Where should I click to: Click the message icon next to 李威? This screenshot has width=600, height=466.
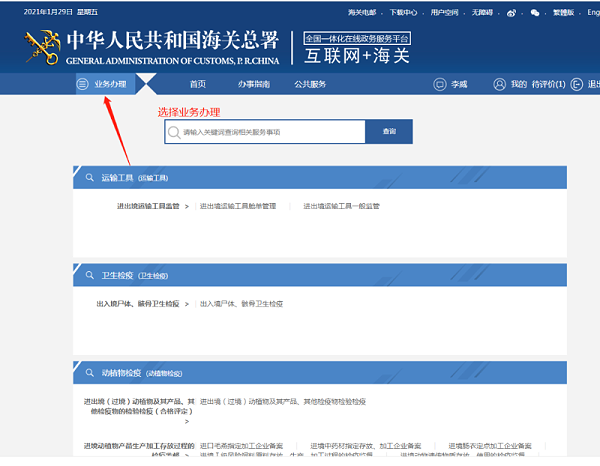(440, 84)
